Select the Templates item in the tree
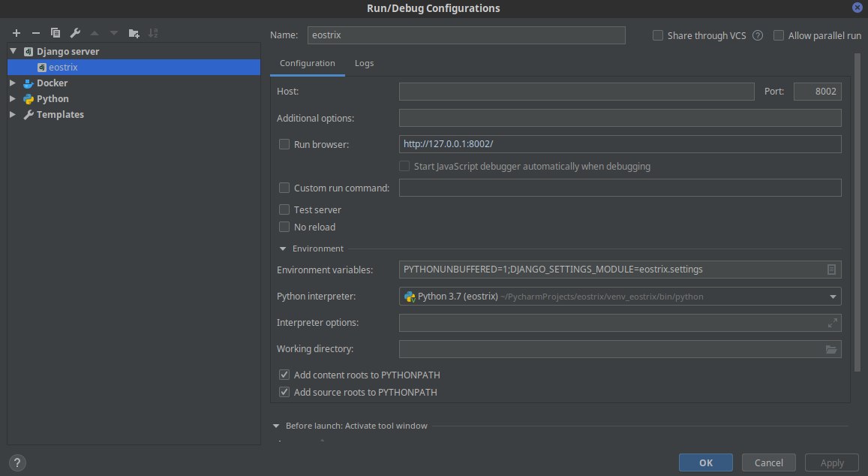Viewport: 868px width, 476px height. [60, 114]
